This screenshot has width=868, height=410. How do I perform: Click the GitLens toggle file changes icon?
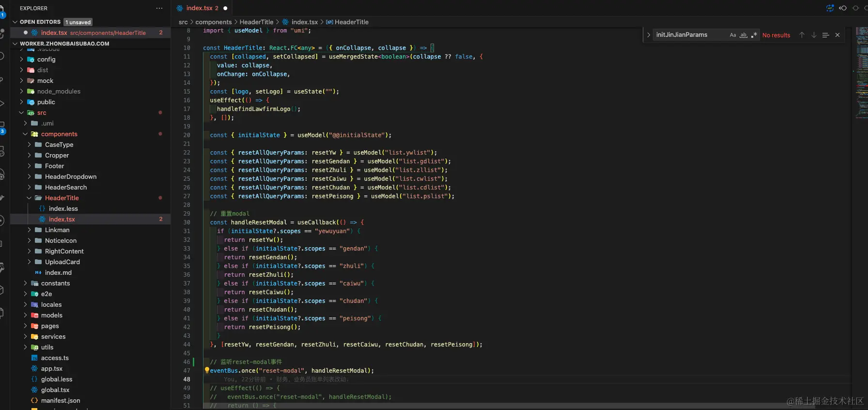coord(830,8)
